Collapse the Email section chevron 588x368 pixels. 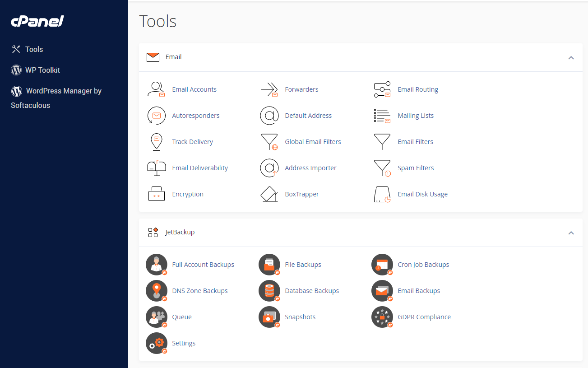pyautogui.click(x=571, y=58)
